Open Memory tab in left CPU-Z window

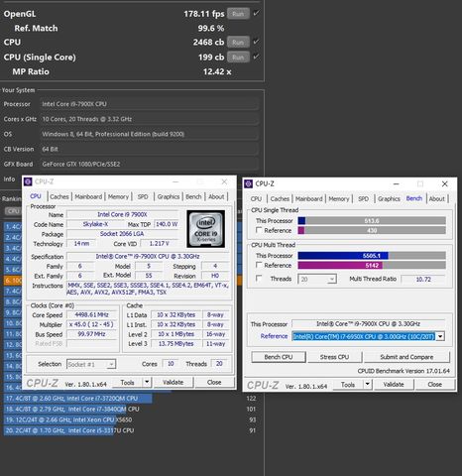click(x=118, y=196)
